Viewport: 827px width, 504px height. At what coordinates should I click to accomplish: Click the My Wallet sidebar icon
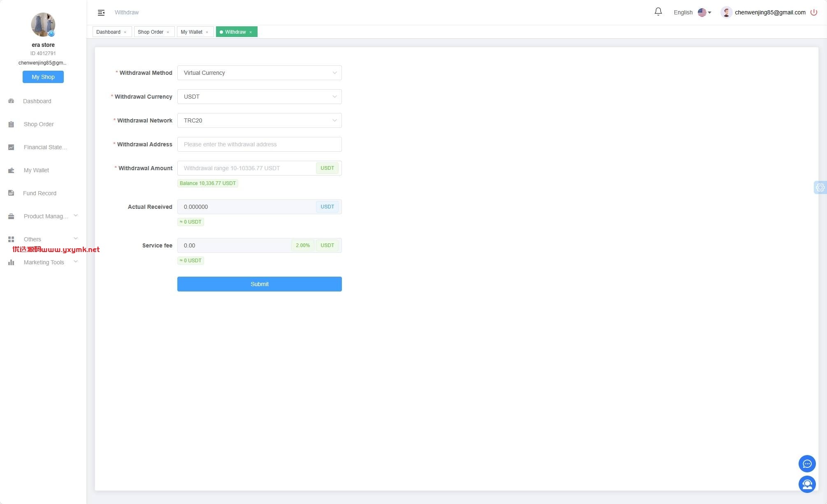pyautogui.click(x=11, y=170)
